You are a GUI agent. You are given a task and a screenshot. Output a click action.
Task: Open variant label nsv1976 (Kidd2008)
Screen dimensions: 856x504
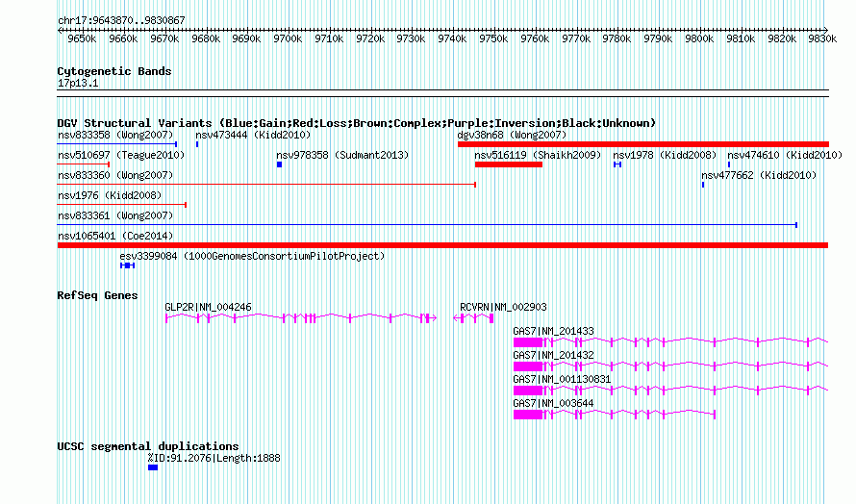point(110,195)
